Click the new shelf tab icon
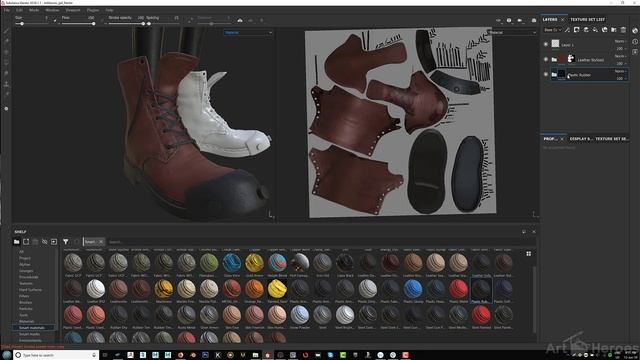 pyautogui.click(x=26, y=242)
